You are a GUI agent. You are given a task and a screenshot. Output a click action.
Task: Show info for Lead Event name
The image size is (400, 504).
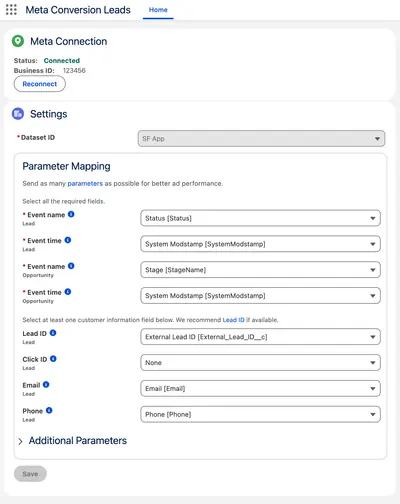click(x=71, y=214)
